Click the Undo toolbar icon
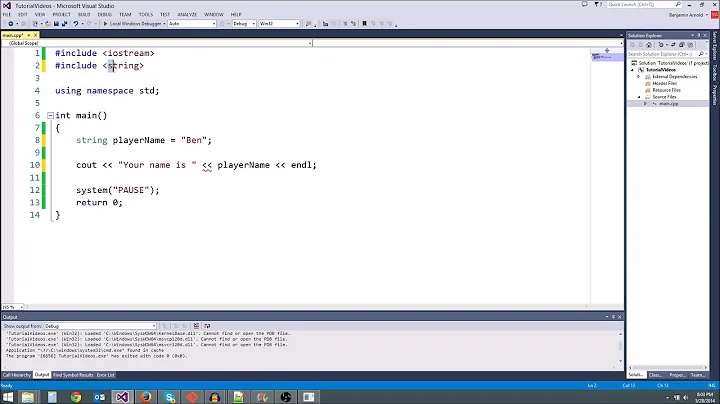 pyautogui.click(x=75, y=23)
